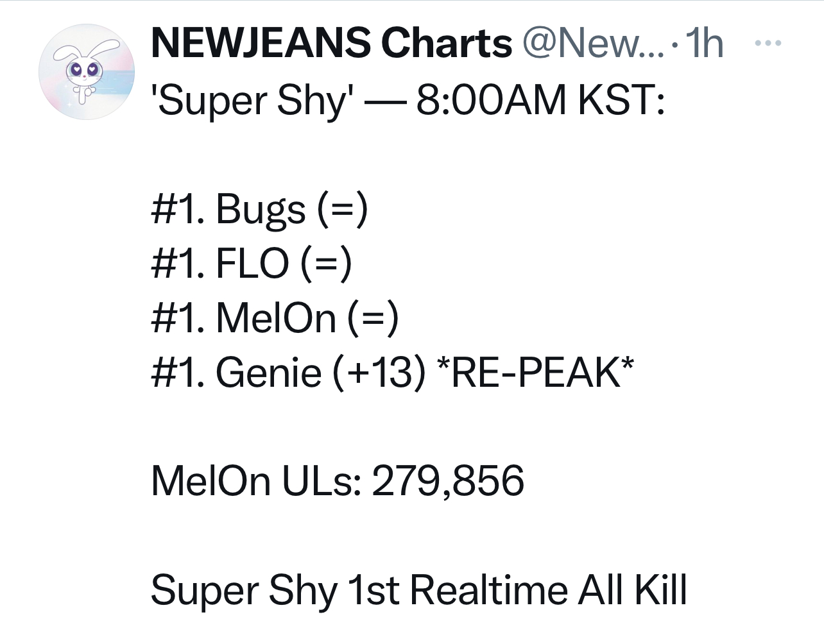
Task: Click the *RE-PEAK* label
Action: pyautogui.click(x=535, y=372)
